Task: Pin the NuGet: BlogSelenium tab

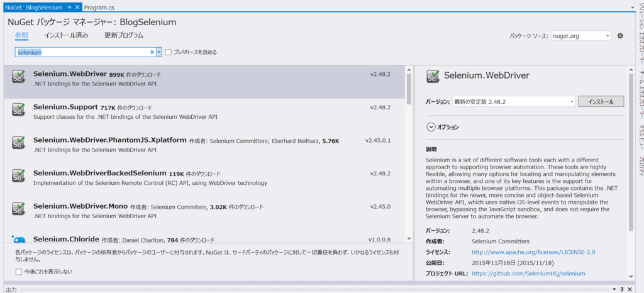Action: point(69,8)
